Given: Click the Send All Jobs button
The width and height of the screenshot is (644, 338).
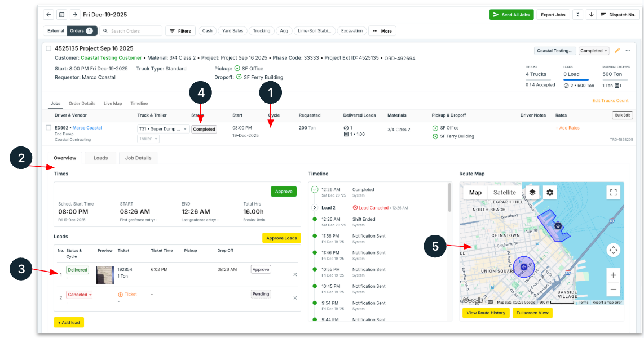Looking at the screenshot, I should (511, 14).
